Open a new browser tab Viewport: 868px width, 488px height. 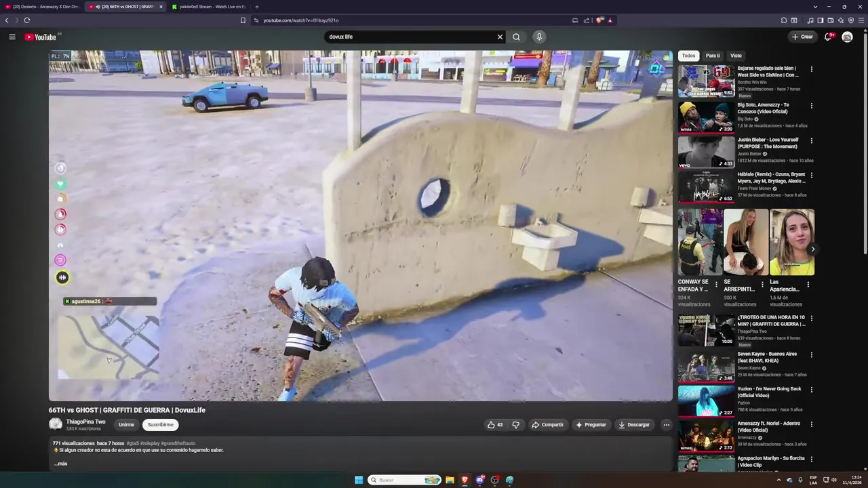tap(256, 7)
